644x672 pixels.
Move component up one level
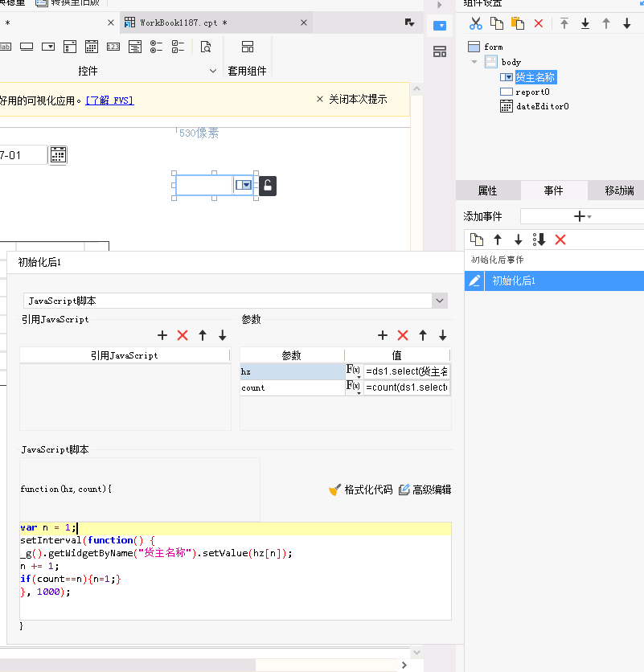tap(606, 23)
